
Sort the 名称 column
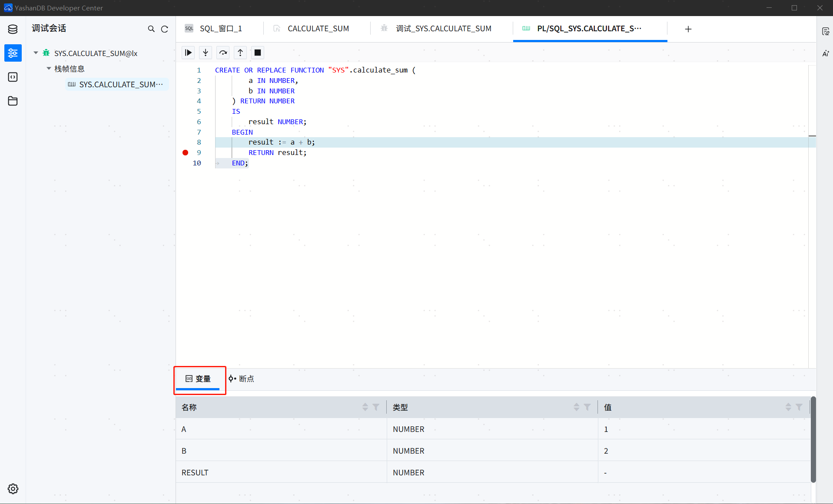365,407
